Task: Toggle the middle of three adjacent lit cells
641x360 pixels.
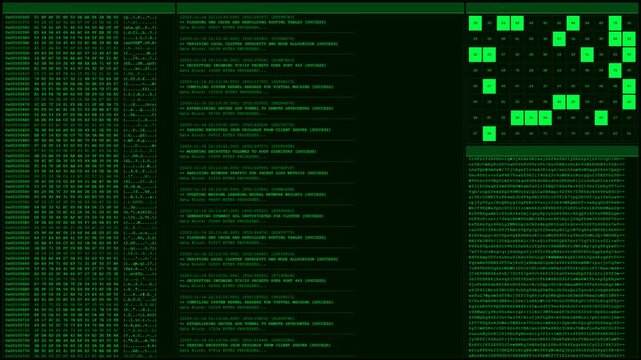Action: click(x=531, y=118)
